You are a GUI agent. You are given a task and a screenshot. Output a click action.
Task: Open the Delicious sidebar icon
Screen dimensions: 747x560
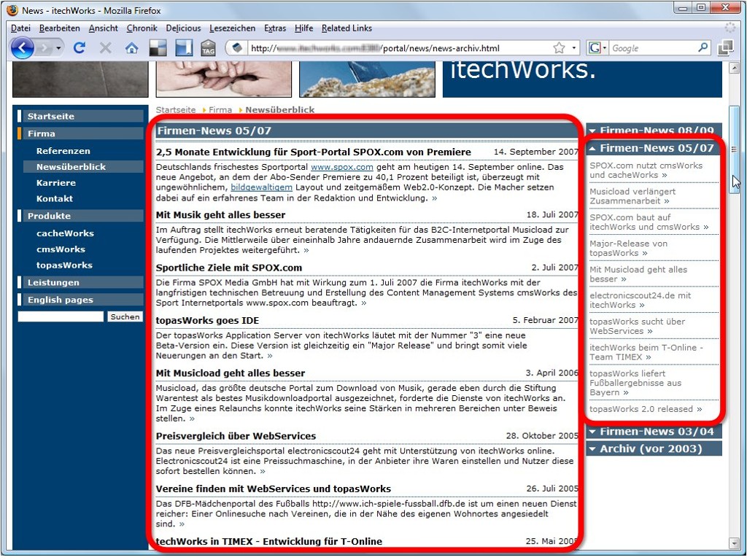183,47
